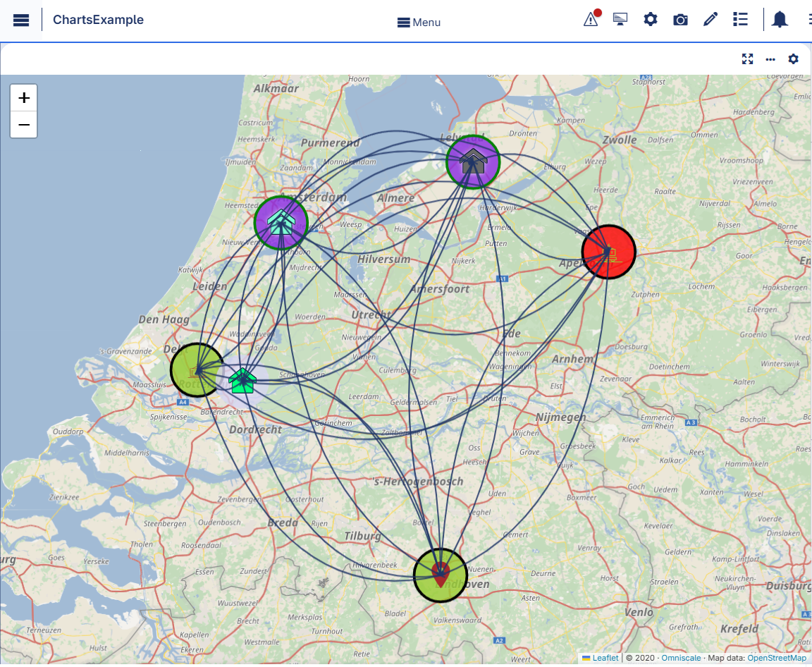Screen dimensions: 812x667
Task: Select the red circle marker near Apeldoorn
Action: click(608, 251)
